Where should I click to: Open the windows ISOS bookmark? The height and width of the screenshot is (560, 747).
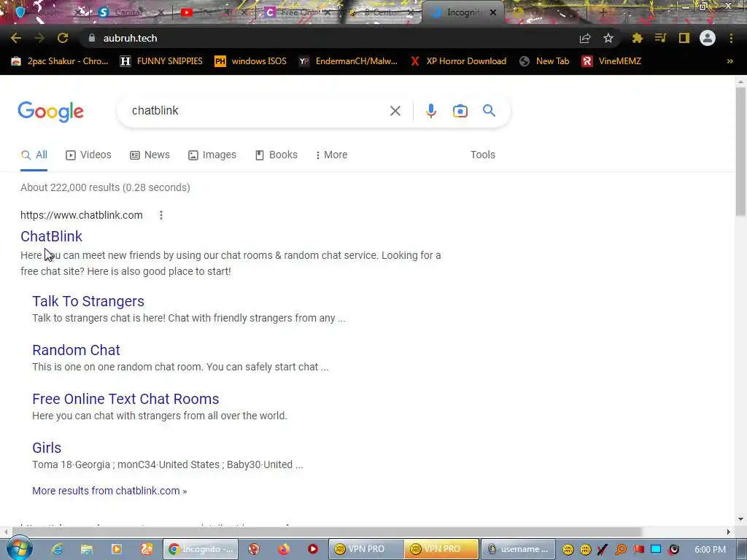click(250, 61)
